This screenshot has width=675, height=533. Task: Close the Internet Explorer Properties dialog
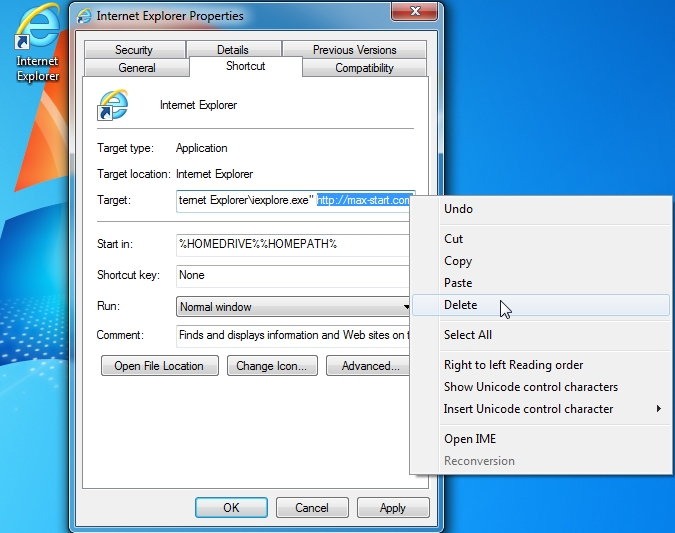click(x=415, y=12)
